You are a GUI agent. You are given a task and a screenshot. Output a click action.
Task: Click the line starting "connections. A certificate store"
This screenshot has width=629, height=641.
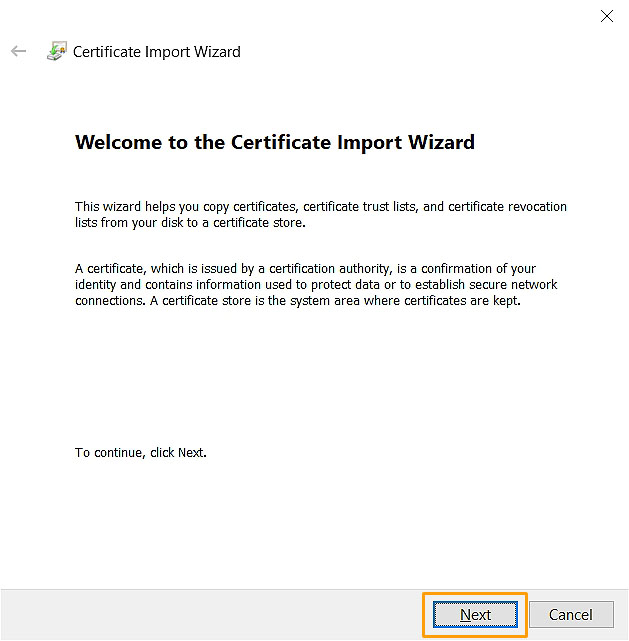click(x=298, y=301)
